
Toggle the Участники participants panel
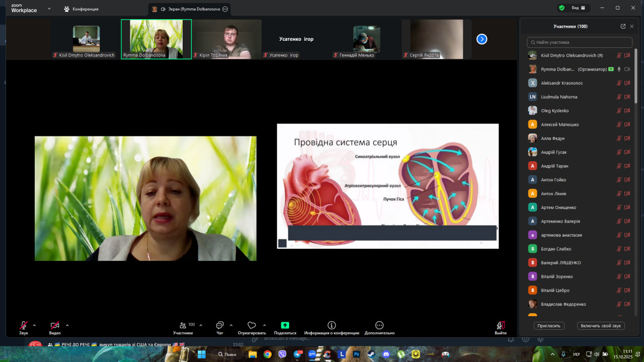point(183,326)
